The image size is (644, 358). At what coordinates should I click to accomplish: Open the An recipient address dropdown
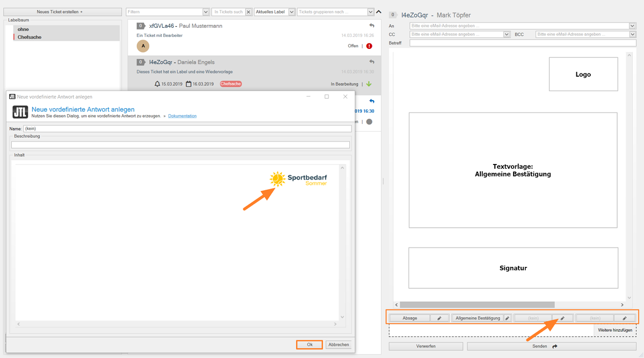pyautogui.click(x=632, y=26)
